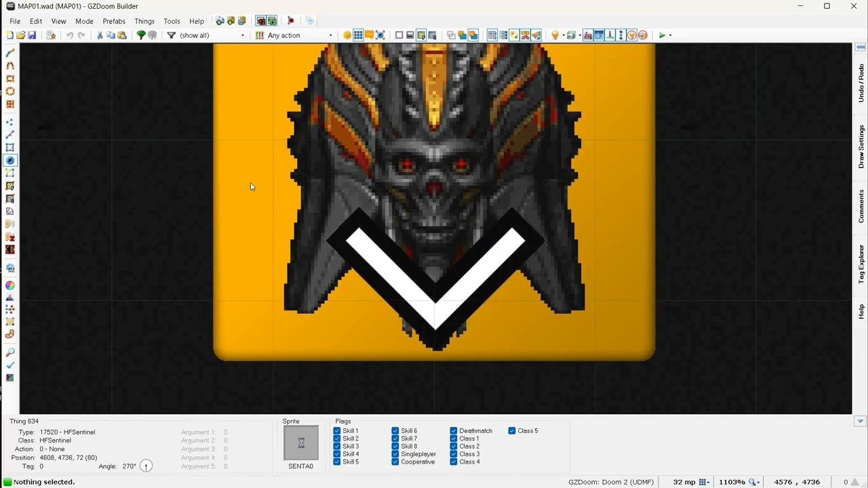This screenshot has width=868, height=488.
Task: Copy selection toolbar icon
Action: coord(111,35)
